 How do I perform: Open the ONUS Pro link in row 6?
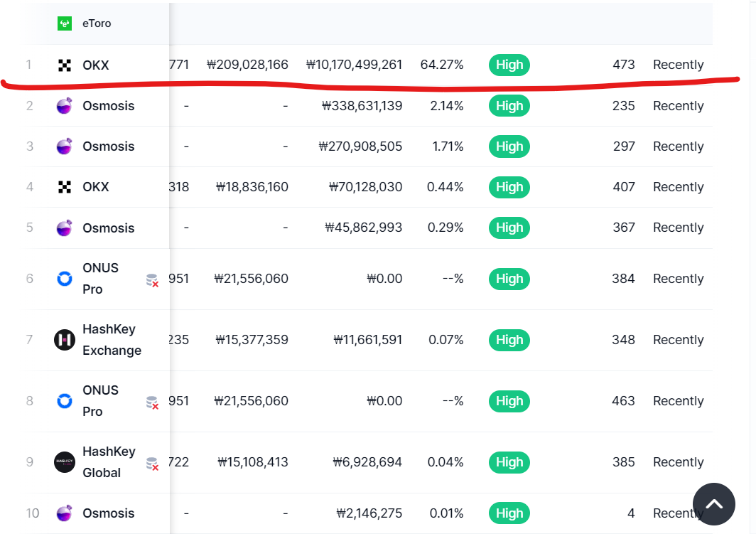pos(100,278)
